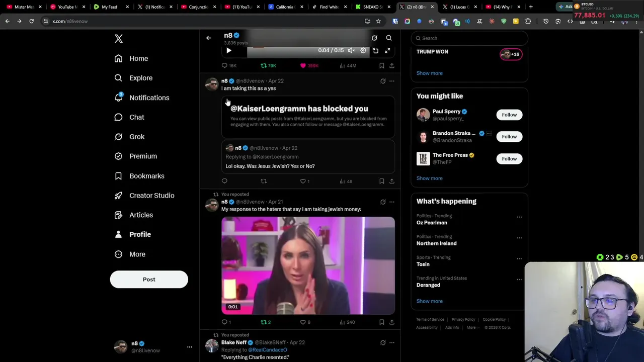Unmute the top video
Viewport: 644px width, 362px height.
(x=351, y=50)
